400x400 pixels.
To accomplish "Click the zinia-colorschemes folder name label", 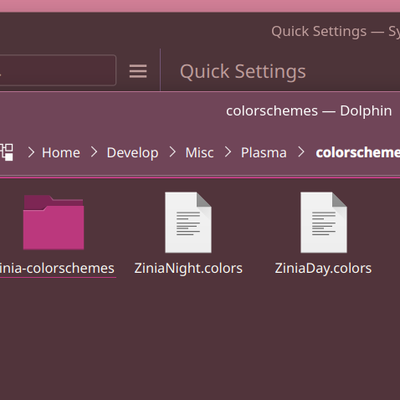I will tap(57, 268).
